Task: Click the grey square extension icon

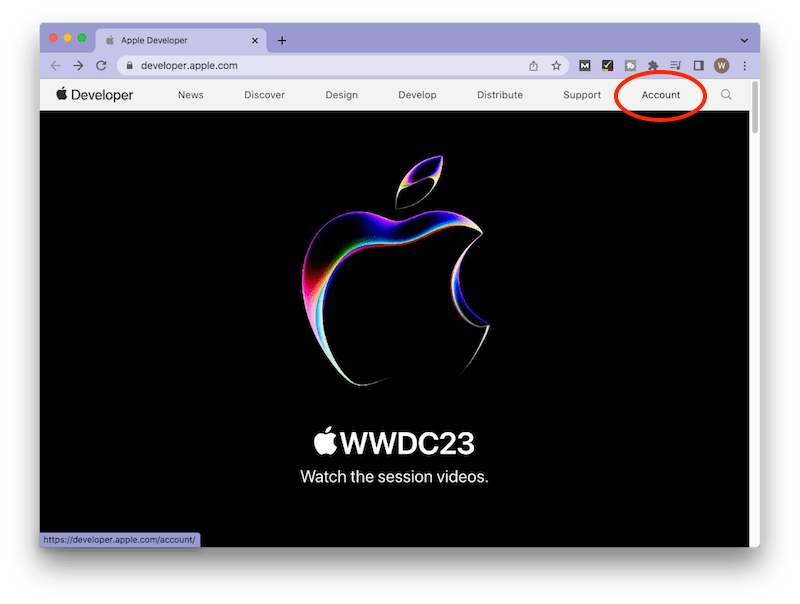Action: tap(630, 66)
